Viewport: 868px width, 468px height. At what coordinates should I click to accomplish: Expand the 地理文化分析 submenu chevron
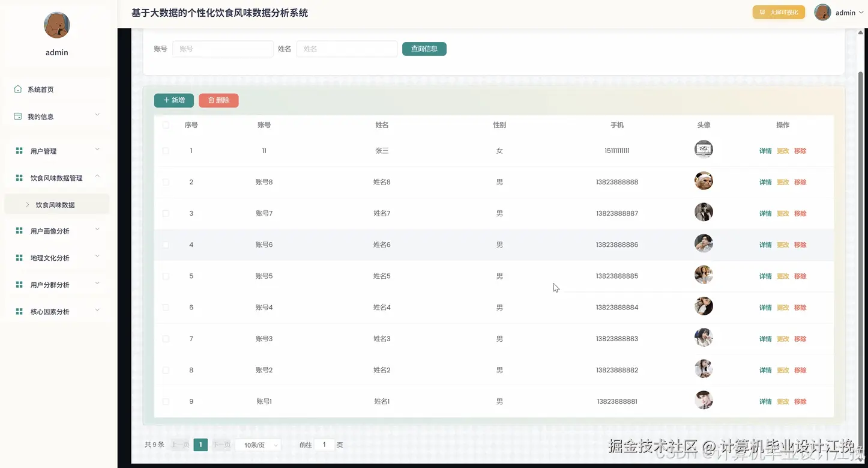pos(97,256)
